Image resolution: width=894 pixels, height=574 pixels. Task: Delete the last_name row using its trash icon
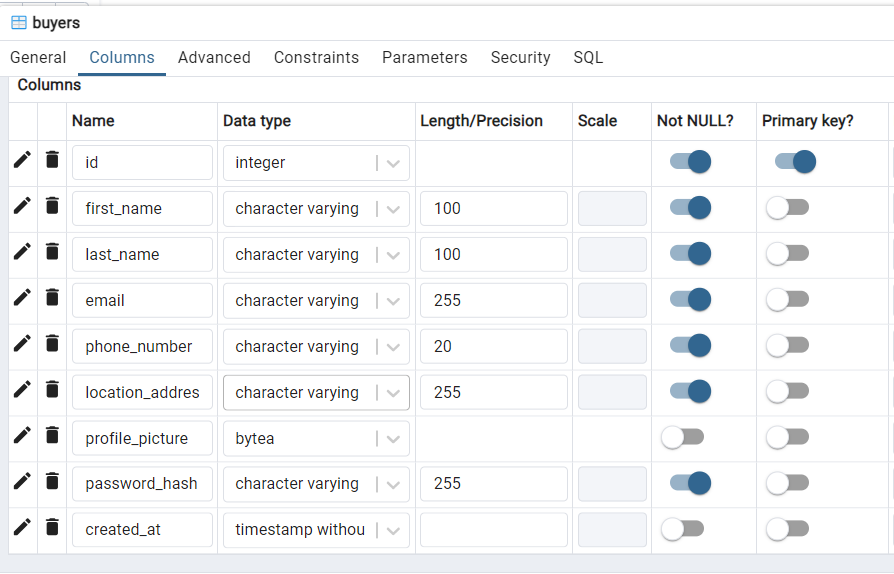[x=52, y=252]
